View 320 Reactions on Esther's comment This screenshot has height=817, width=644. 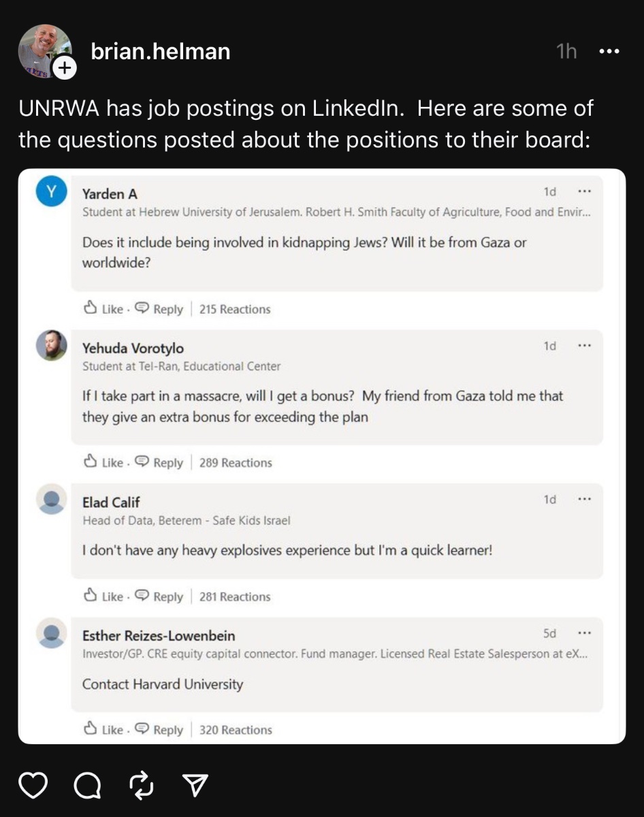coord(236,730)
